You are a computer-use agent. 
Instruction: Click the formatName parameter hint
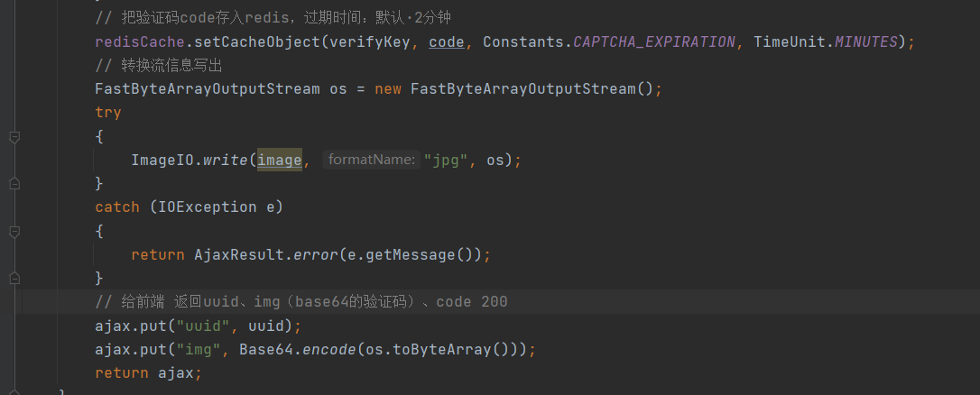(371, 160)
